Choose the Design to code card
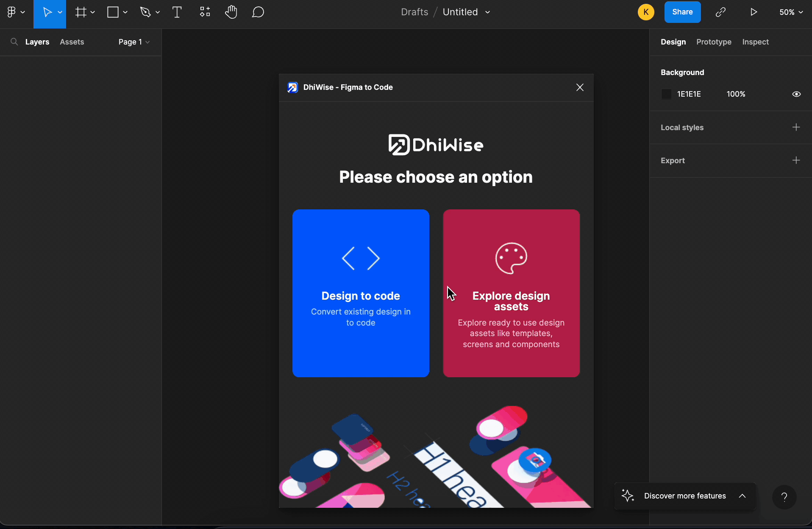This screenshot has height=529, width=812. point(361,293)
